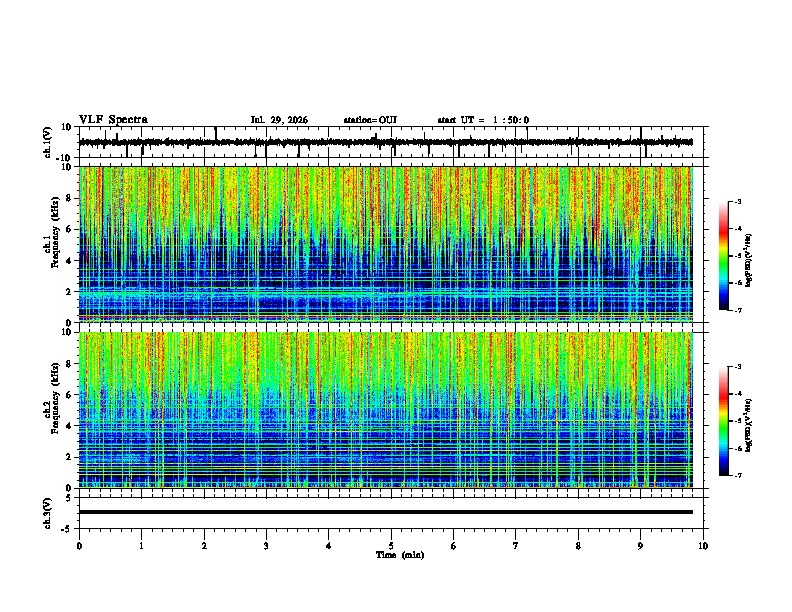The width and height of the screenshot is (792, 612).
Task: Click the '-7' label on ch.2 color bar
Action: tap(738, 475)
